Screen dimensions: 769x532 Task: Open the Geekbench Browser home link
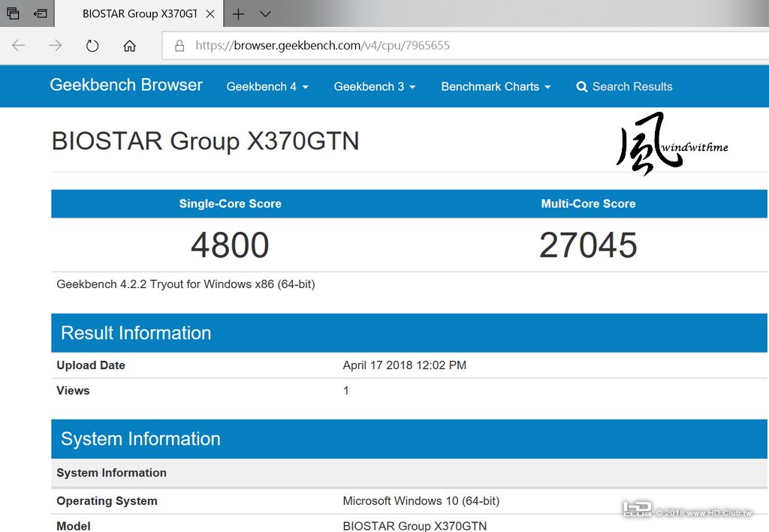coord(126,85)
